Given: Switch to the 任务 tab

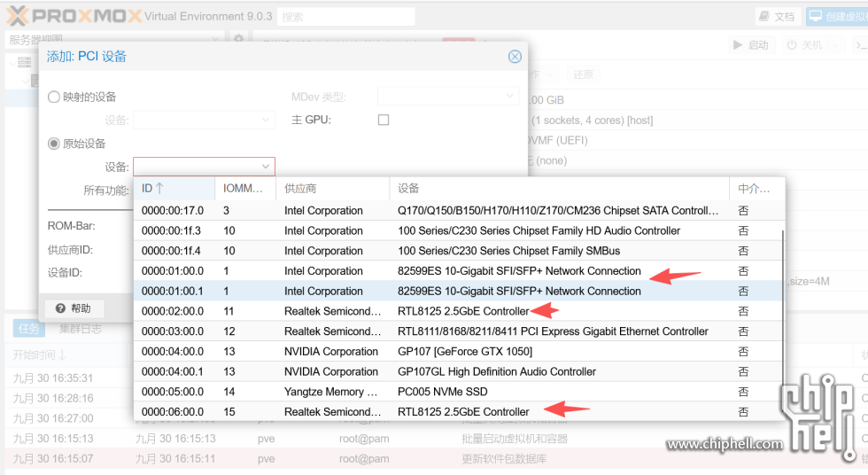Looking at the screenshot, I should pyautogui.click(x=29, y=329).
